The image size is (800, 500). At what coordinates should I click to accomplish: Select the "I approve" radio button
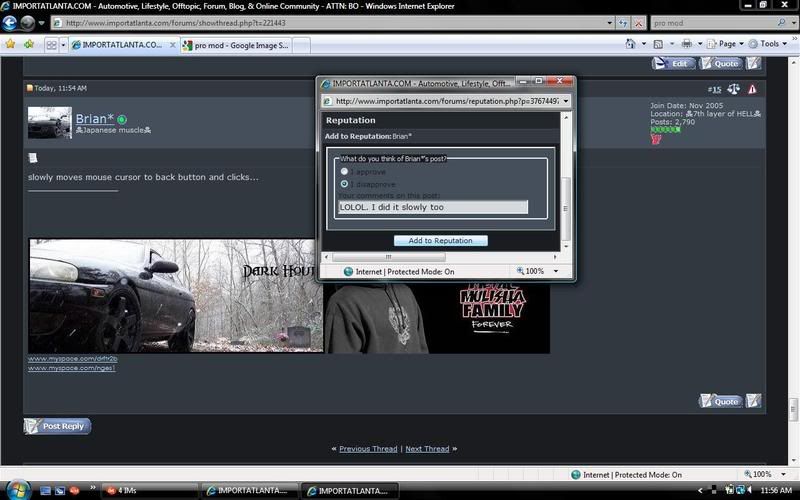tap(345, 172)
